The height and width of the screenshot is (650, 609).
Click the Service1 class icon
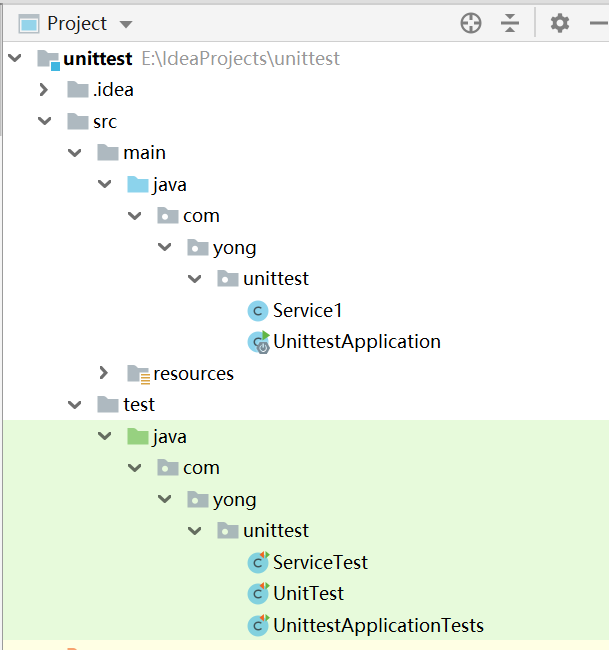tap(258, 310)
